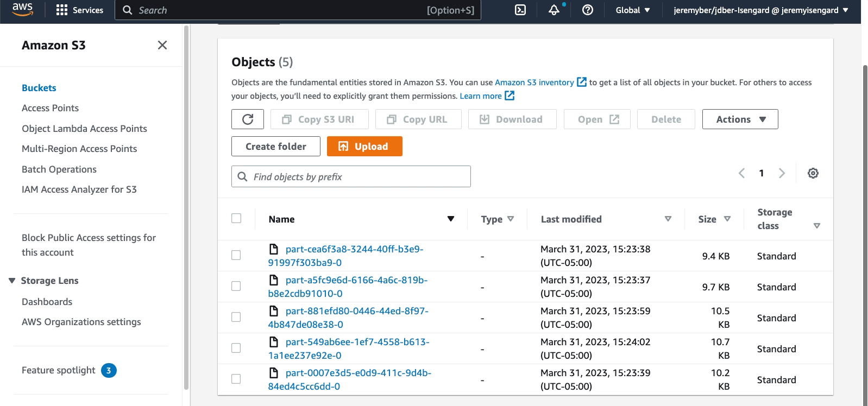Open the notifications bell
The height and width of the screenshot is (406, 868).
click(554, 10)
